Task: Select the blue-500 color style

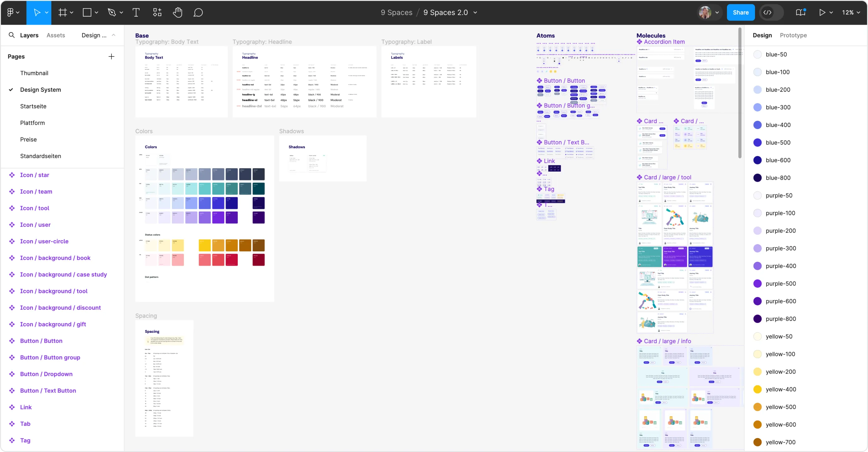Action: pyautogui.click(x=778, y=143)
